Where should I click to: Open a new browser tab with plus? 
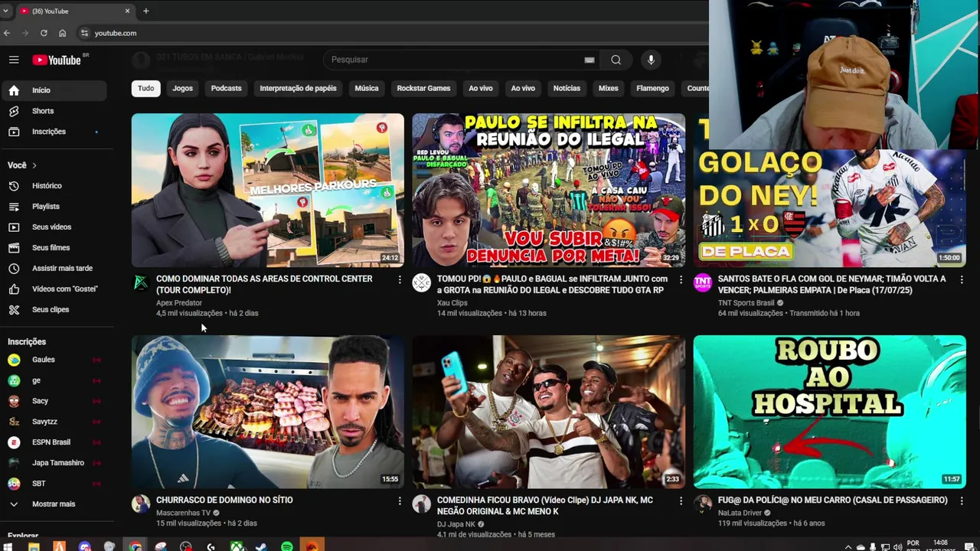point(145,11)
